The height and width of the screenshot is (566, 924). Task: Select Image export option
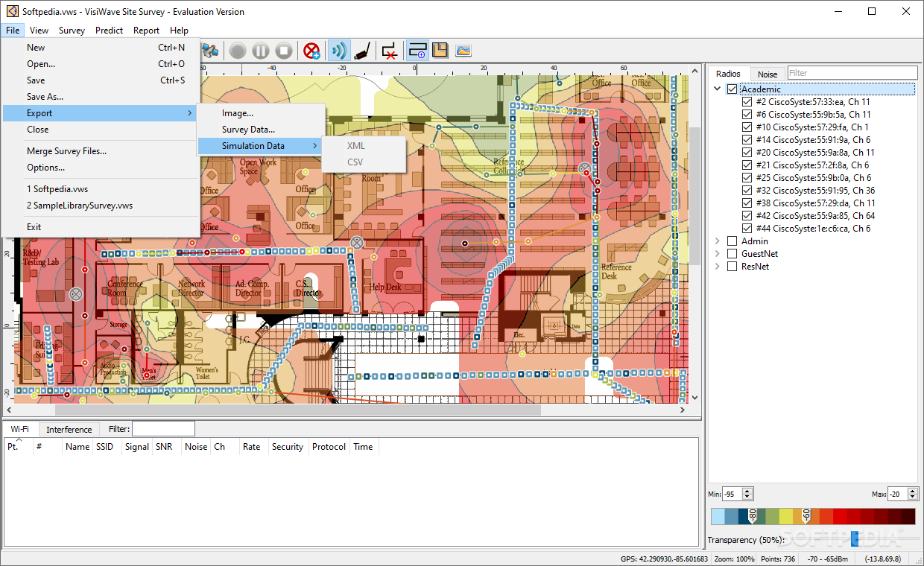click(x=260, y=113)
